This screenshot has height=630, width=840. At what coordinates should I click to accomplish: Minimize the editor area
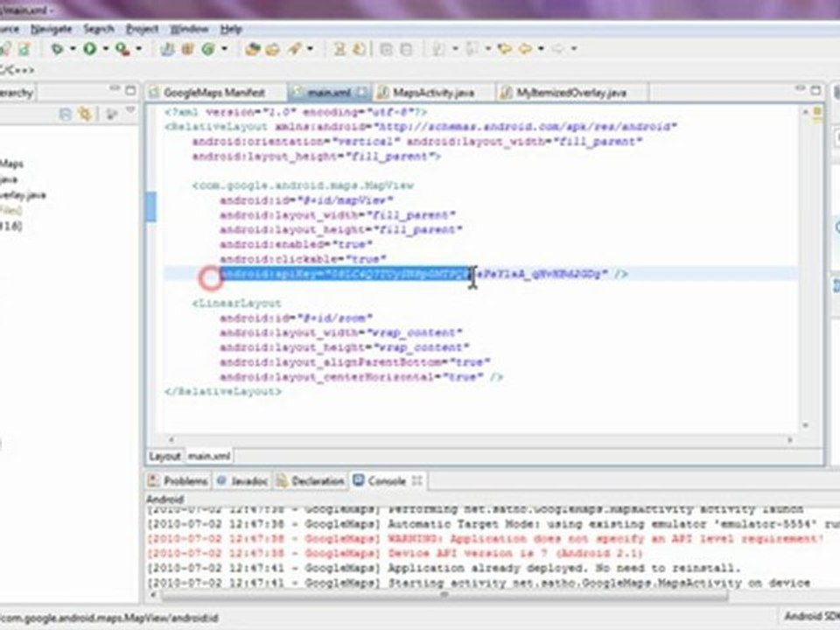(800, 87)
